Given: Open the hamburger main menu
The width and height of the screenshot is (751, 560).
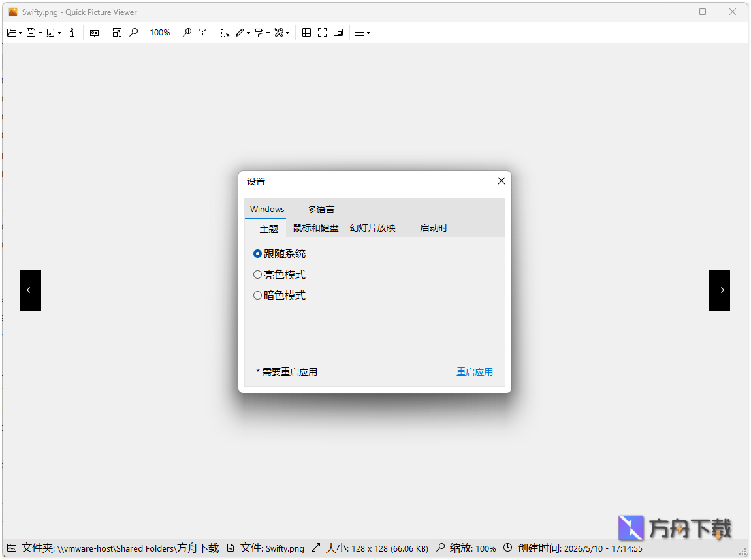Looking at the screenshot, I should point(359,33).
